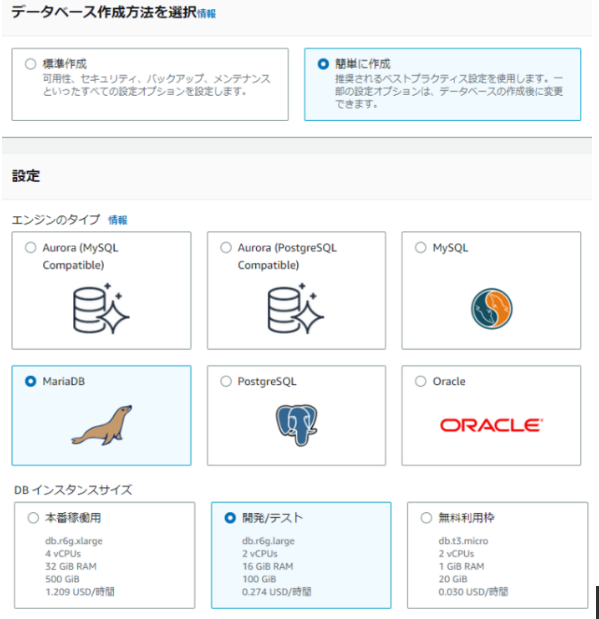Click the db.r6g.large instance text
The image size is (599, 619).
point(269,541)
